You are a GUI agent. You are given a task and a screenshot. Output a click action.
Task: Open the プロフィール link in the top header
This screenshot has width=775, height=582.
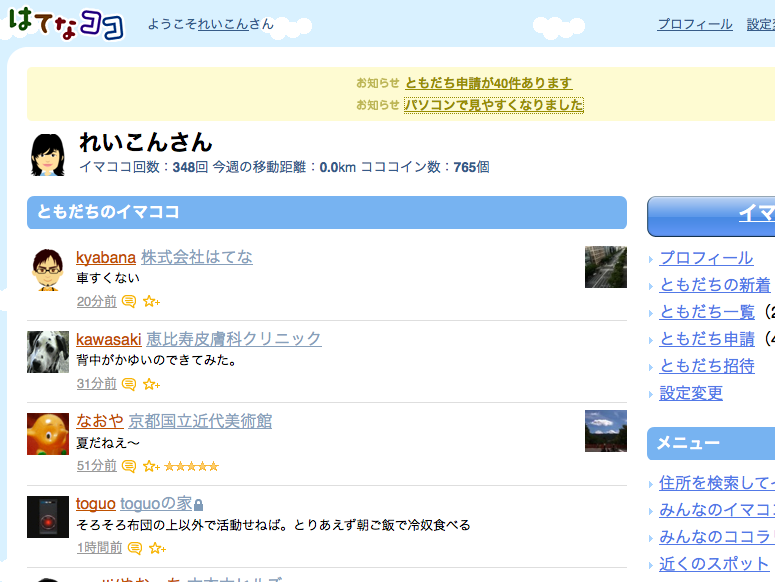tap(695, 24)
